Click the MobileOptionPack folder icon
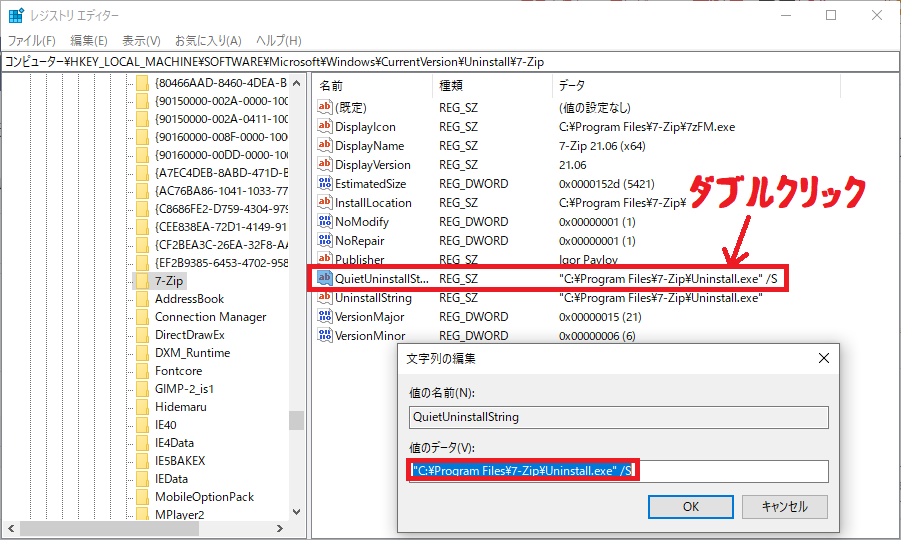 pyautogui.click(x=142, y=497)
